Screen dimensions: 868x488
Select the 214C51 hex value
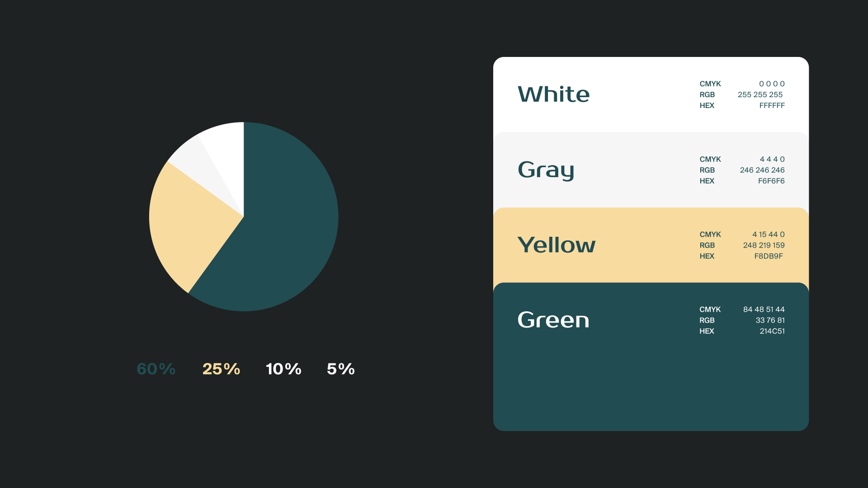[x=772, y=331]
